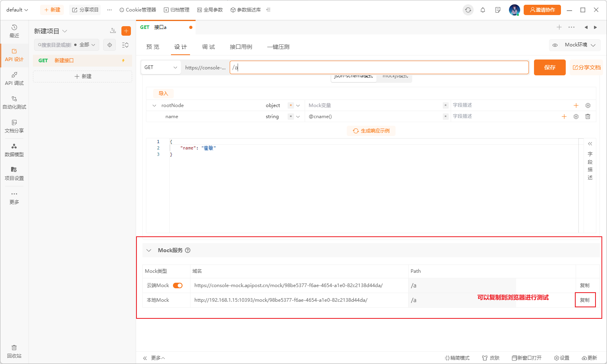Open the GET request method dropdown

(x=161, y=67)
